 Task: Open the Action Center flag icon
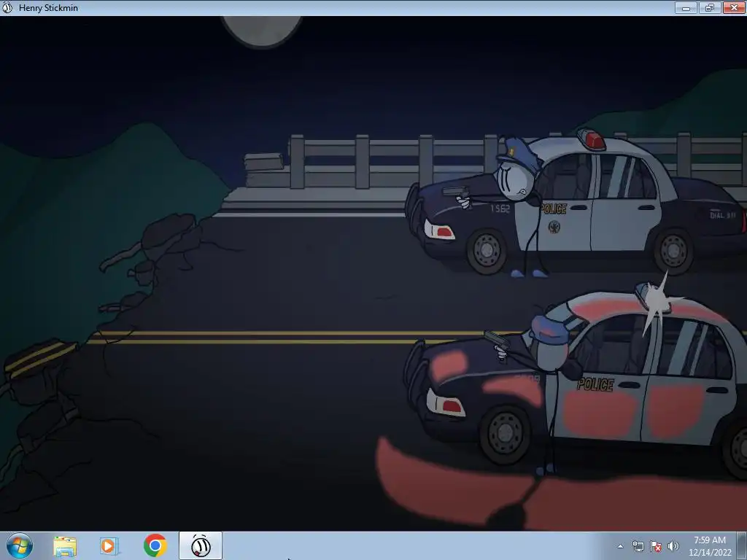(x=656, y=546)
